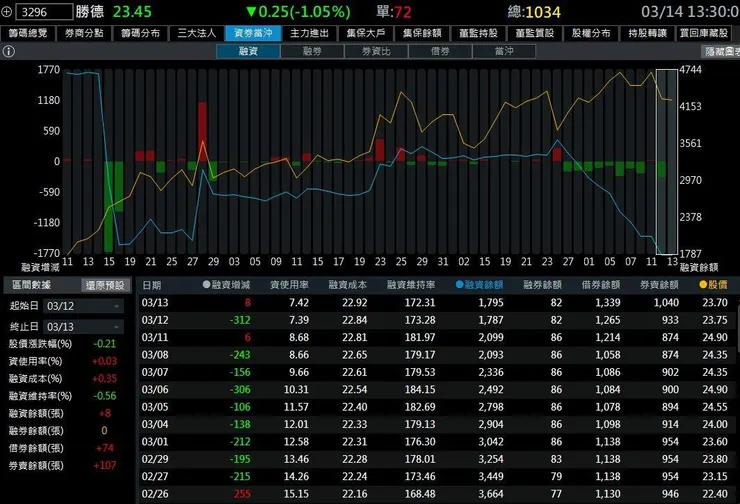Click the 02/27 date row cell

click(155, 477)
